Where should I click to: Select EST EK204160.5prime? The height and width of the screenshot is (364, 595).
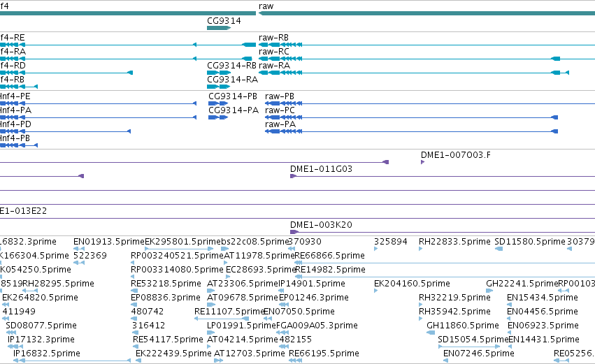(x=376, y=291)
